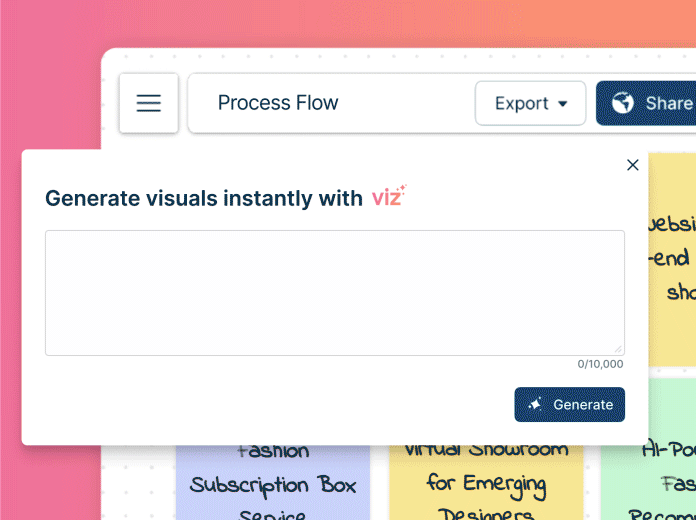Image resolution: width=696 pixels, height=520 pixels.
Task: Click the word Export in the toolbar
Action: tap(522, 103)
